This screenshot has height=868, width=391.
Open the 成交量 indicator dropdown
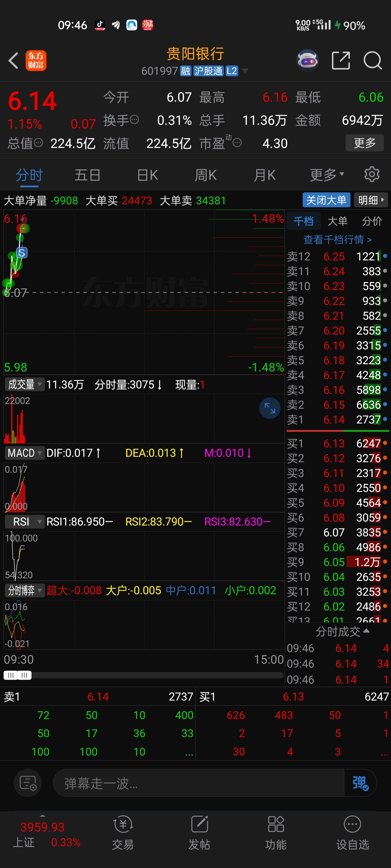[x=24, y=384]
